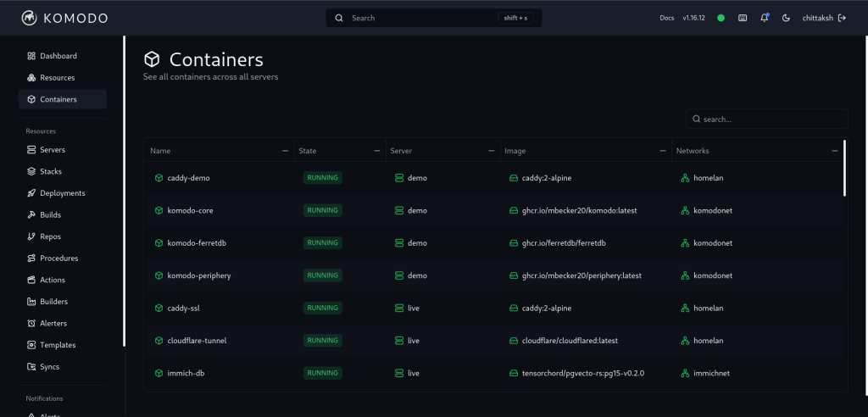Screen dimensions: 868x417
Task: Click network icon in caddy-demo row
Action: (x=685, y=178)
